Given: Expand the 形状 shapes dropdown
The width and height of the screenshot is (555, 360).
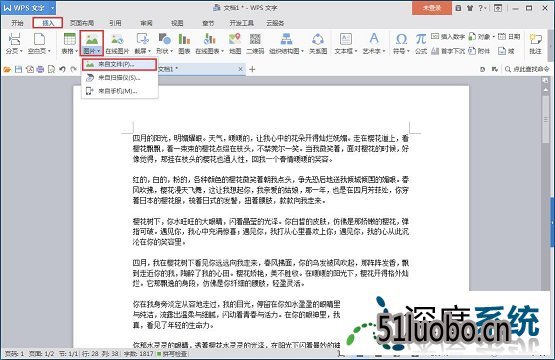Looking at the screenshot, I should click(x=172, y=51).
